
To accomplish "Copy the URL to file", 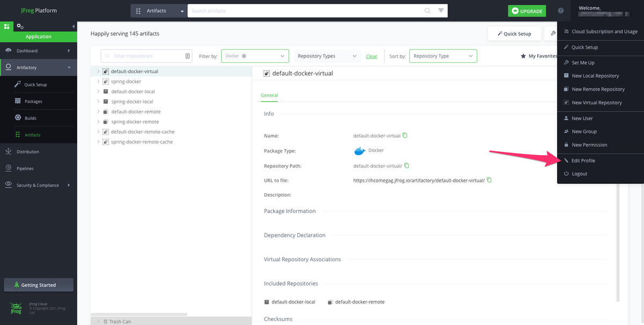I will point(489,180).
